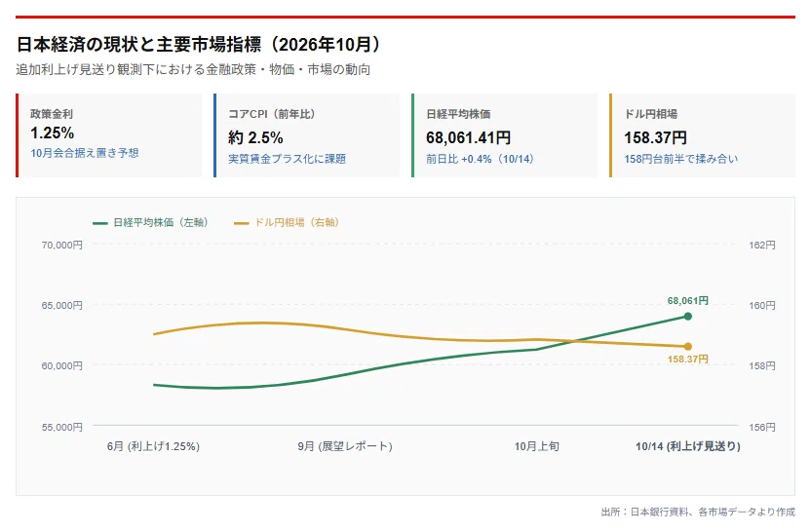Click the 65,000円 left axis label
The width and height of the screenshot is (811, 532).
click(61, 306)
